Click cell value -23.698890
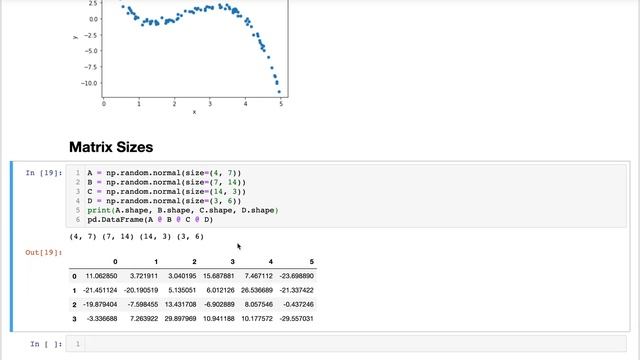640x360 pixels. (297, 276)
